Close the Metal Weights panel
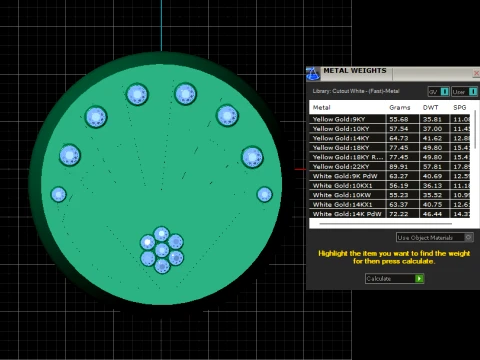 [x=477, y=73]
